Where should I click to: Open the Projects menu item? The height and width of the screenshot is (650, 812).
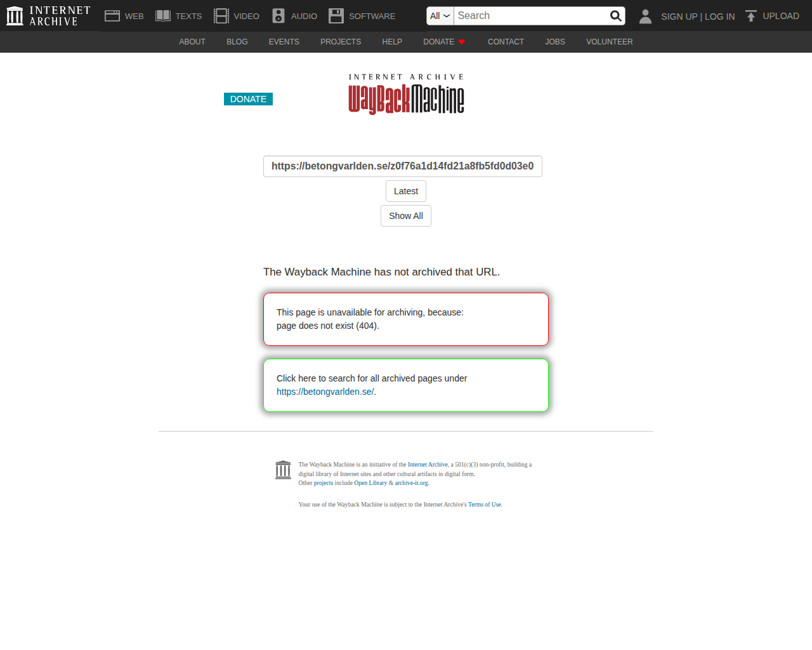tap(341, 42)
